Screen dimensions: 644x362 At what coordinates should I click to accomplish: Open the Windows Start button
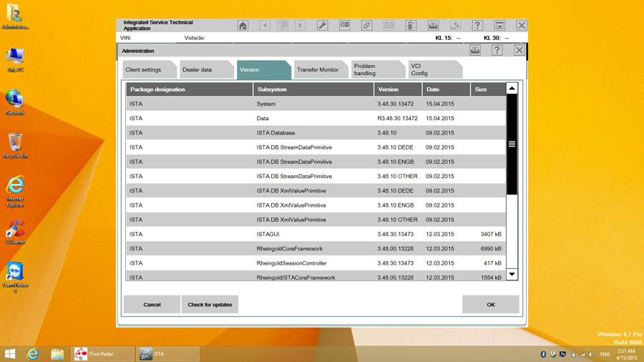click(10, 354)
